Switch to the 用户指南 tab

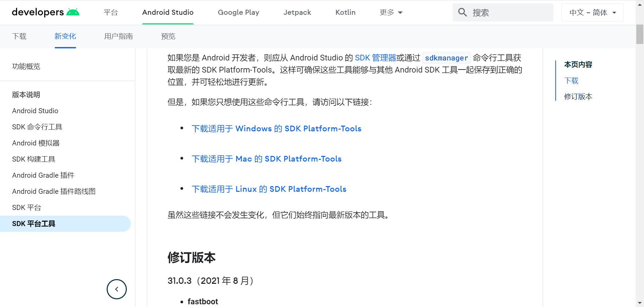point(118,36)
